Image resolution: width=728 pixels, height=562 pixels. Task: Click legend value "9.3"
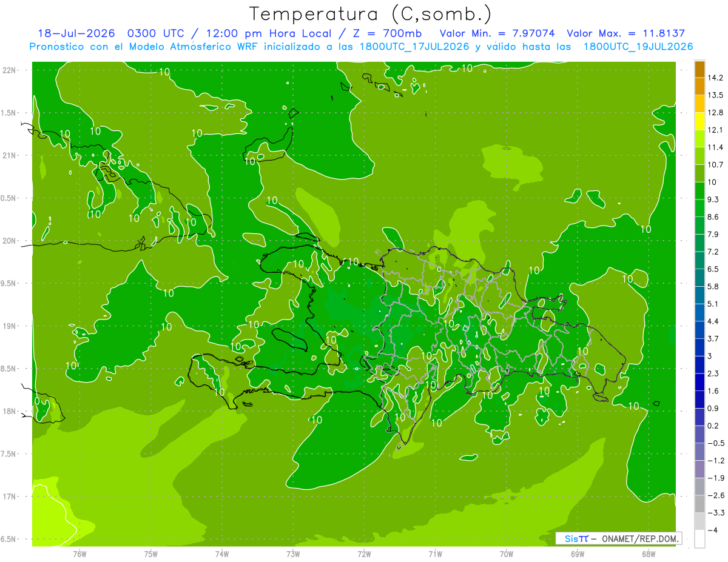pos(713,199)
